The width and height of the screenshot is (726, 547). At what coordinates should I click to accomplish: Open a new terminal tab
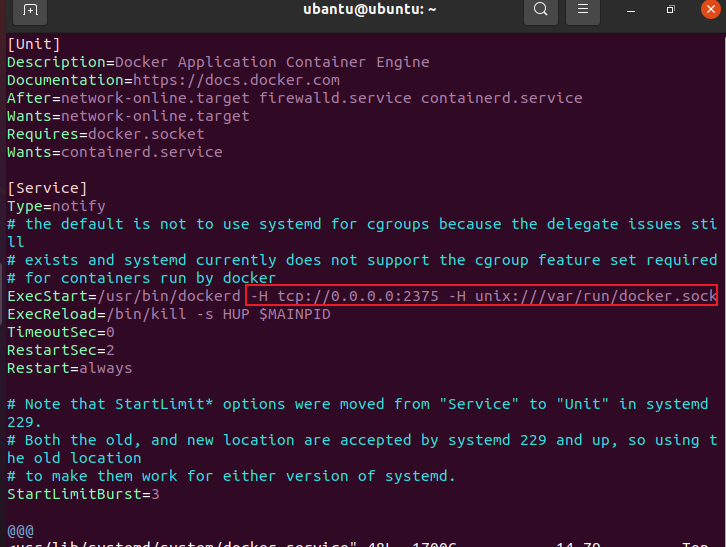click(x=30, y=11)
